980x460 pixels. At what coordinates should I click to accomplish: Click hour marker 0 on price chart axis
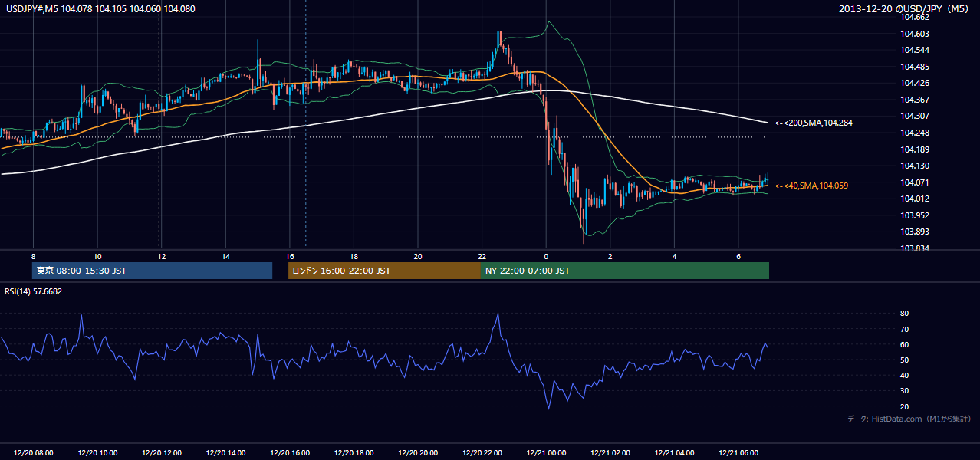coord(546,256)
